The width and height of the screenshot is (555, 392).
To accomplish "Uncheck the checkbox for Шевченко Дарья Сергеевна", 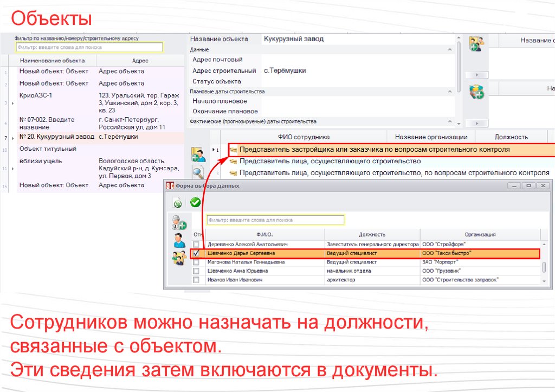I will point(196,253).
